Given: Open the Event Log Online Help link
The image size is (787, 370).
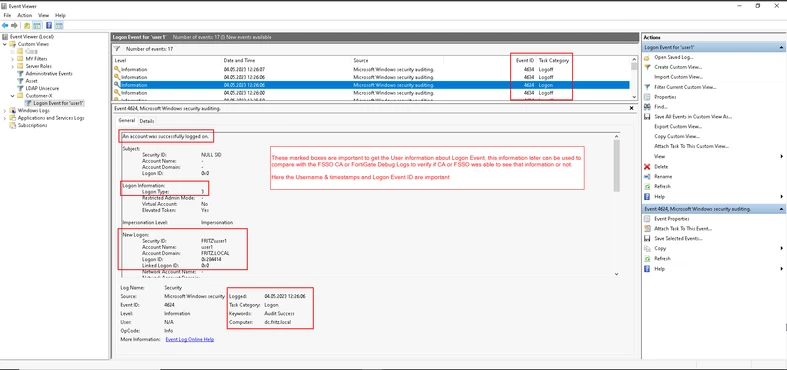Looking at the screenshot, I should click(190, 340).
